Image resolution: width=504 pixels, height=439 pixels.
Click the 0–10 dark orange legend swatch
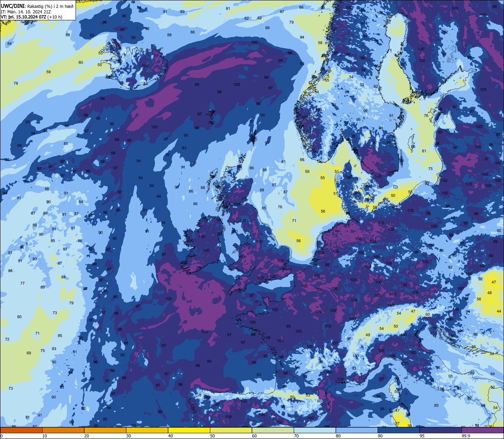point(21,430)
